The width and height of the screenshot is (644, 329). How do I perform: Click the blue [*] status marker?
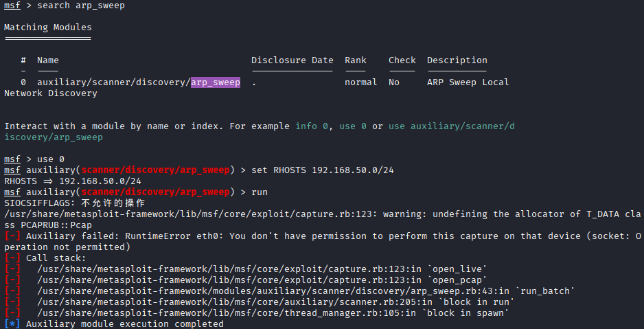click(x=12, y=324)
